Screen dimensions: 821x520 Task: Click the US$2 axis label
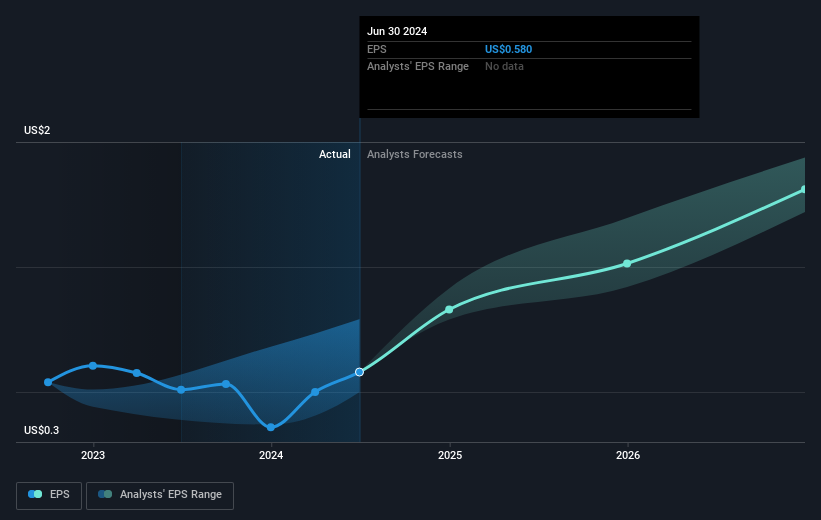(x=37, y=130)
